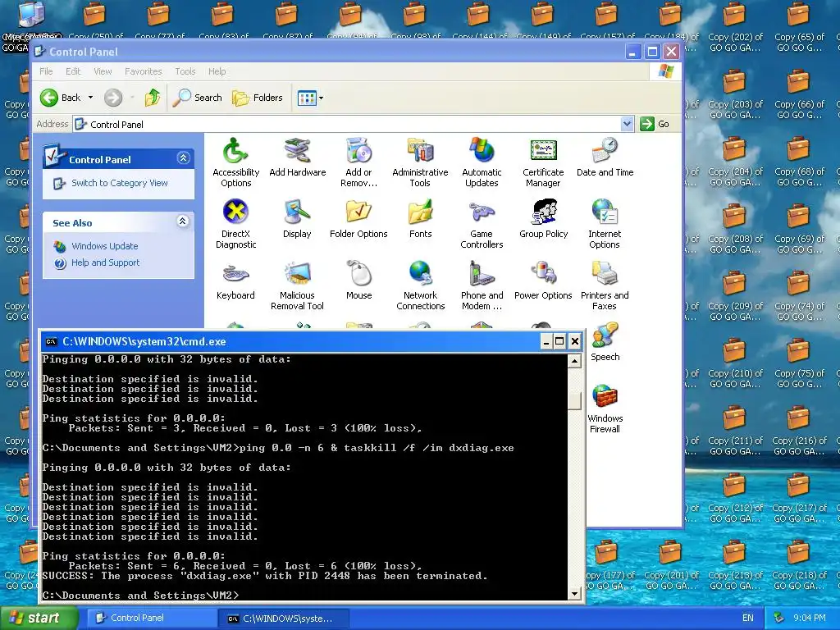Open the Folder Options applet
The image size is (840, 630).
(358, 220)
